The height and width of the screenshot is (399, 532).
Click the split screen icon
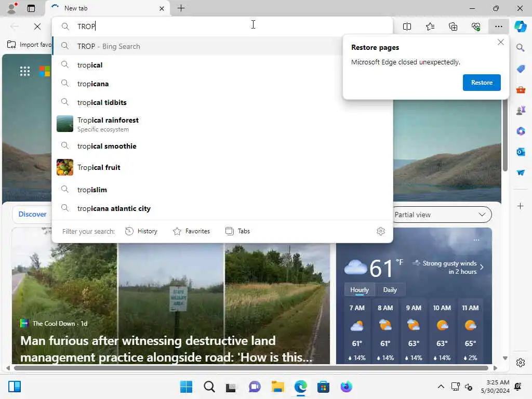coord(407,26)
